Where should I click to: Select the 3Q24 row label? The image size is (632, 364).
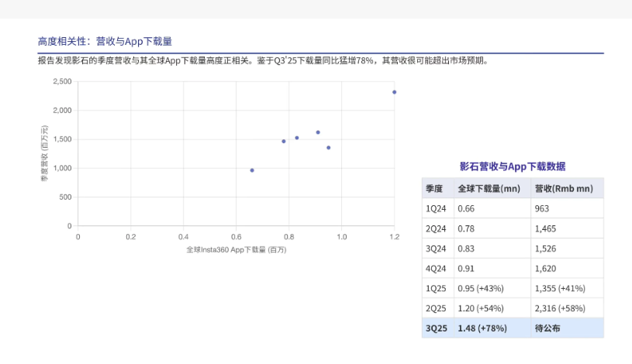click(436, 249)
